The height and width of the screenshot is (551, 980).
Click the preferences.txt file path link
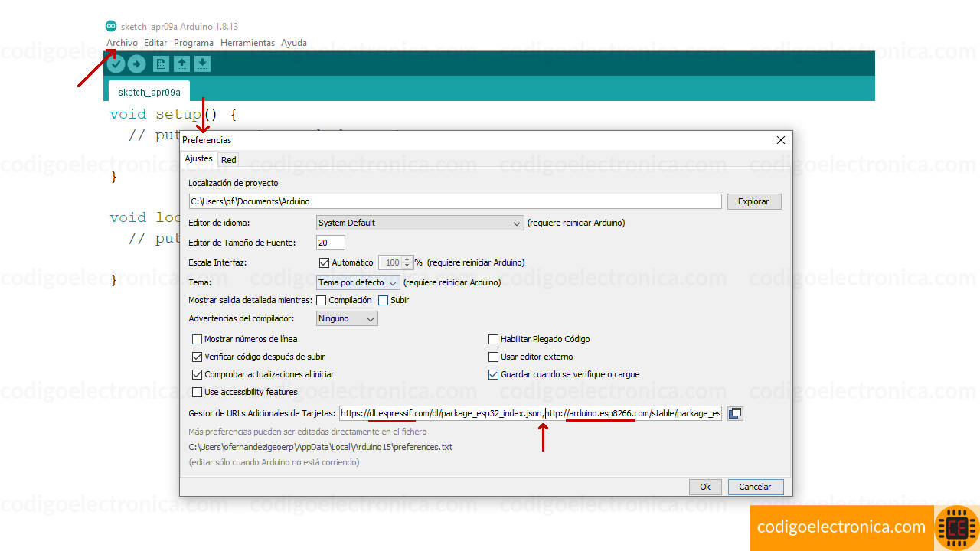pyautogui.click(x=321, y=447)
